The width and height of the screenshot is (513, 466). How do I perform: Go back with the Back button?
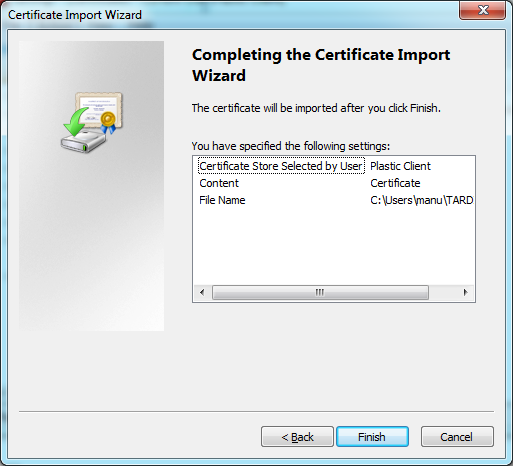click(297, 437)
